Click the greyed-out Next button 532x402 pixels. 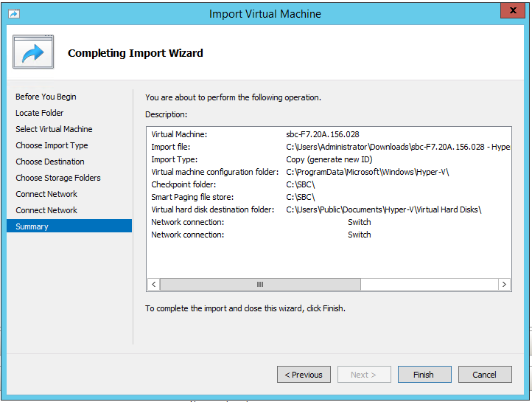pos(364,375)
